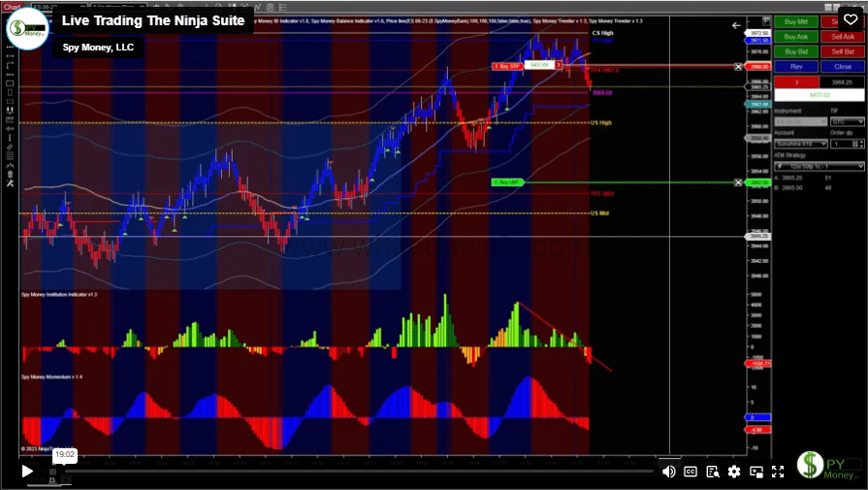The width and height of the screenshot is (868, 490).
Task: Cancel the green Buy LMT order with its X
Action: (x=738, y=181)
